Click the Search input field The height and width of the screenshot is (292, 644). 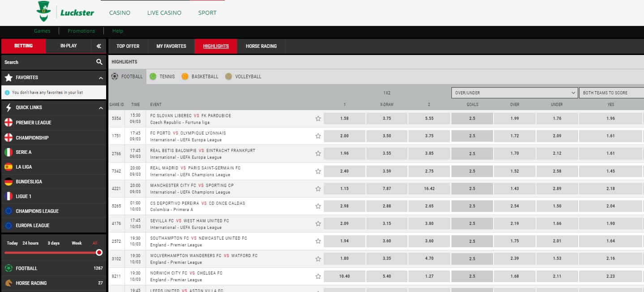[x=47, y=62]
